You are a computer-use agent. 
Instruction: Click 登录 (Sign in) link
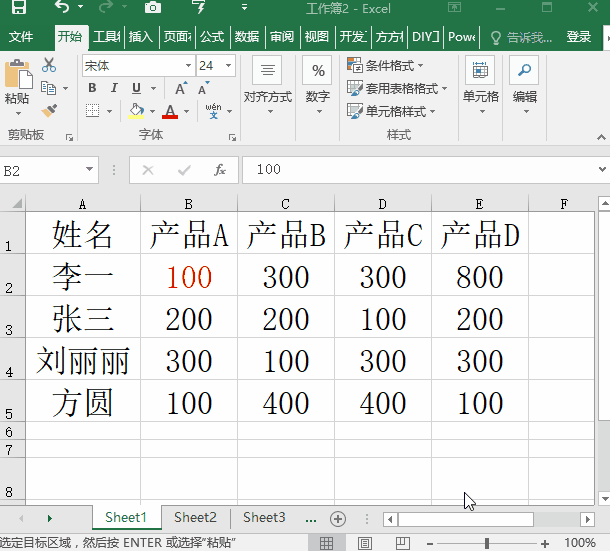(x=578, y=37)
